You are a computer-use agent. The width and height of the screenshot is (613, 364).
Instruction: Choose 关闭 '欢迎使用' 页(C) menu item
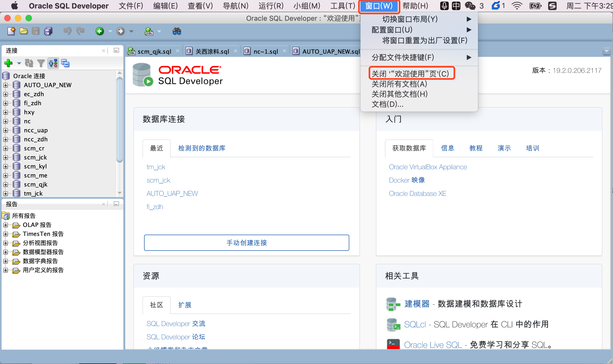[419, 74]
